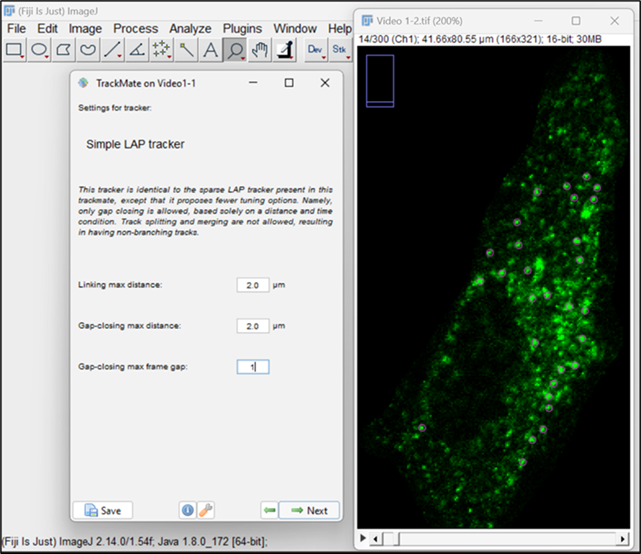Select the Straight Line tool
This screenshot has width=641, height=554.
(112, 50)
